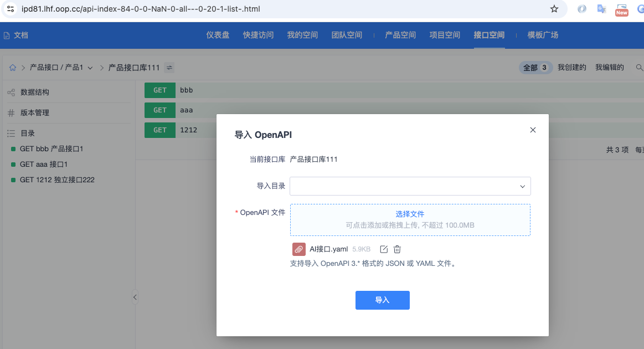Click the 目录 list icon
The width and height of the screenshot is (644, 349).
click(x=11, y=134)
